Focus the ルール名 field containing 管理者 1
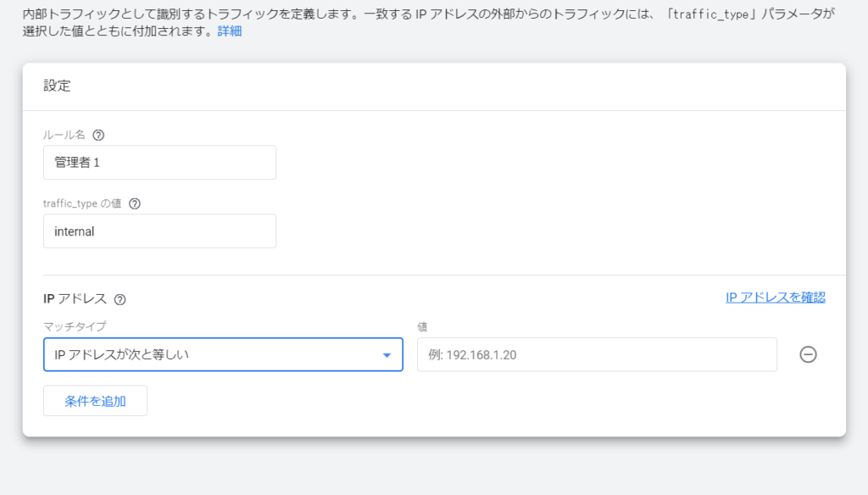Screen dimensions: 868x495 pyautogui.click(x=159, y=162)
